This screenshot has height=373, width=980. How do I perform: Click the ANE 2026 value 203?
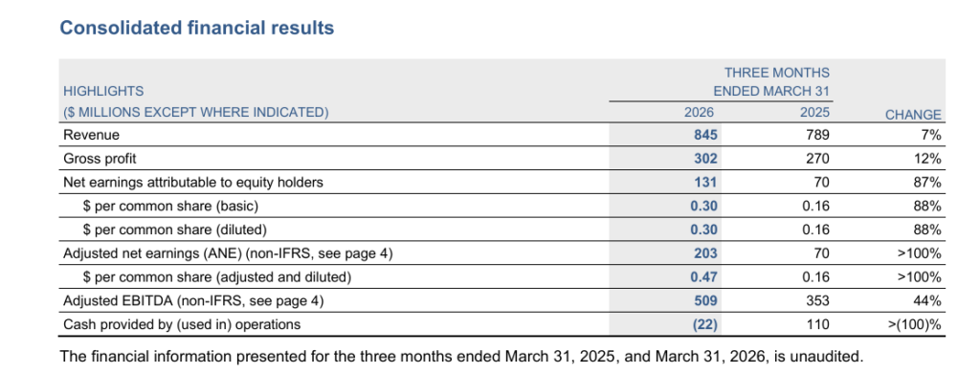[705, 253]
